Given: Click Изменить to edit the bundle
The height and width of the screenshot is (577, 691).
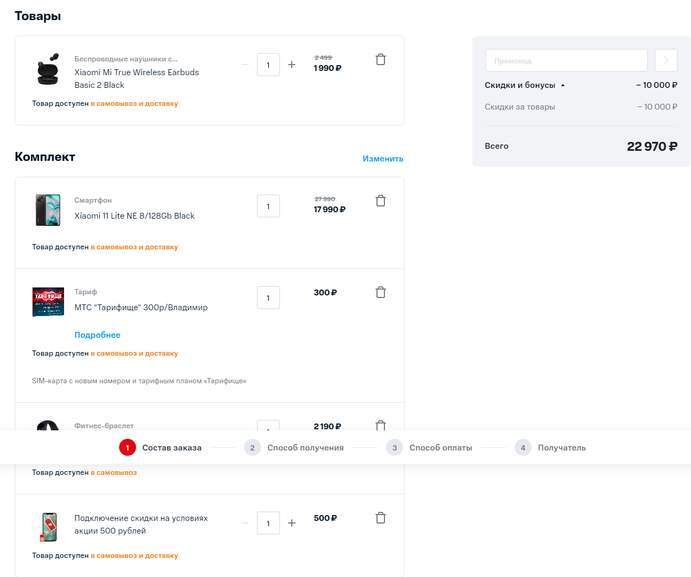Looking at the screenshot, I should point(383,158).
